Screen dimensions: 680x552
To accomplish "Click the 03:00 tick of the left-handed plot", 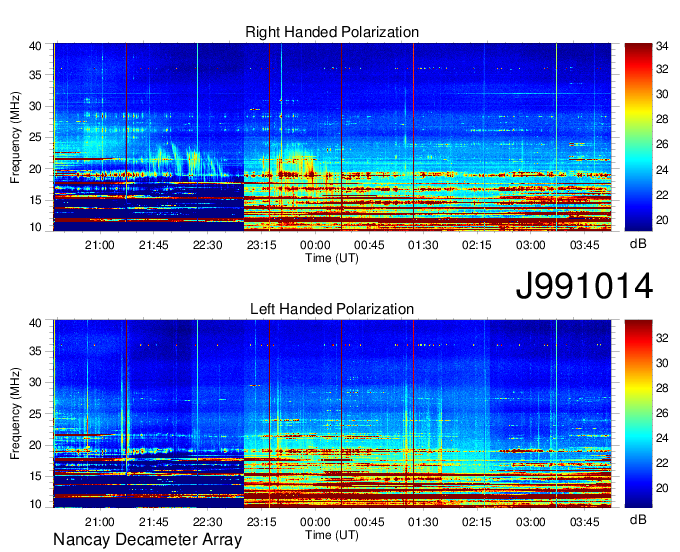I will tap(531, 522).
